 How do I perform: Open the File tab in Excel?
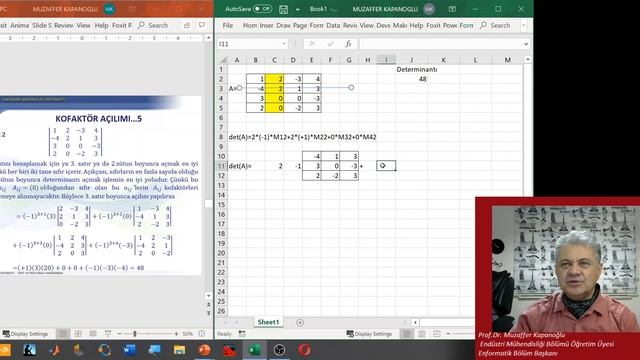tap(228, 25)
